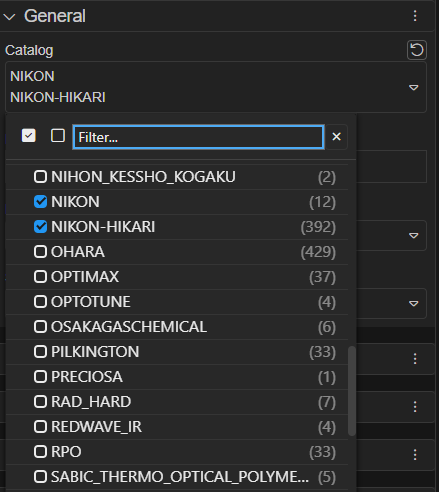Click the PILKINGTON count (33)

click(x=322, y=352)
